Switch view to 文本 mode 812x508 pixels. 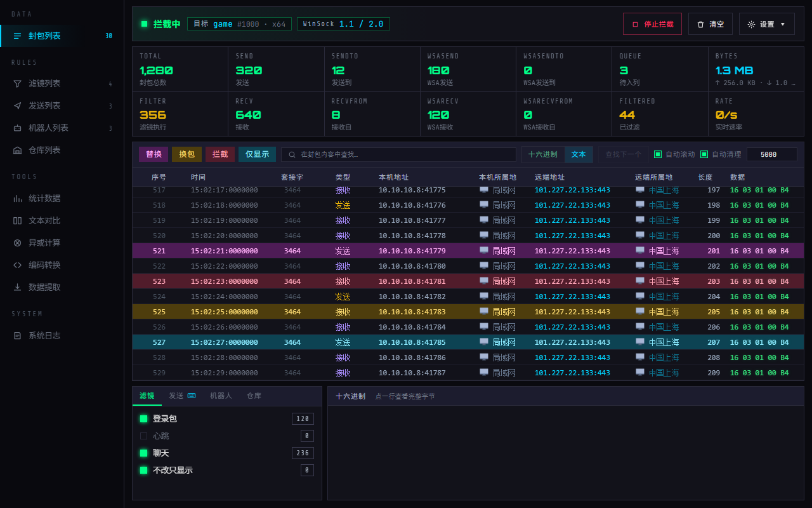pyautogui.click(x=579, y=154)
